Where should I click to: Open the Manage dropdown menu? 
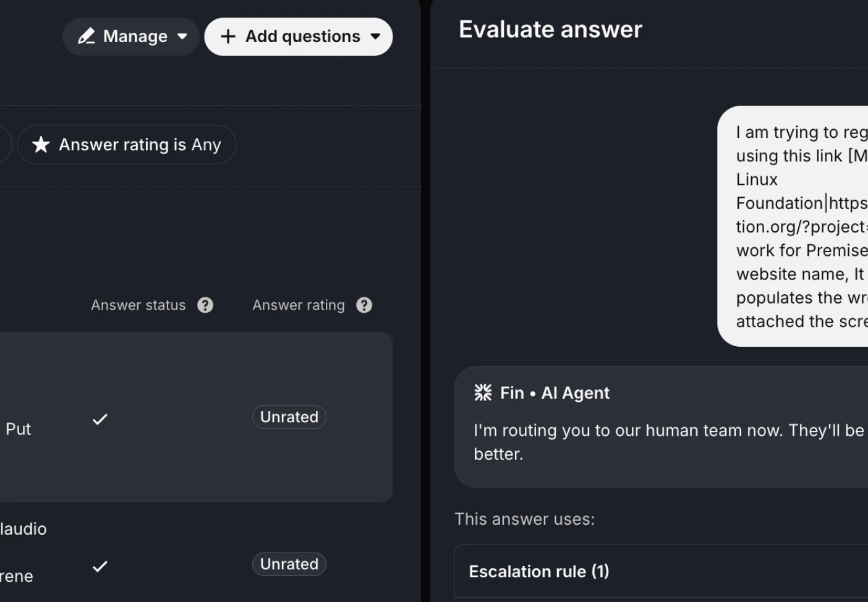point(131,36)
